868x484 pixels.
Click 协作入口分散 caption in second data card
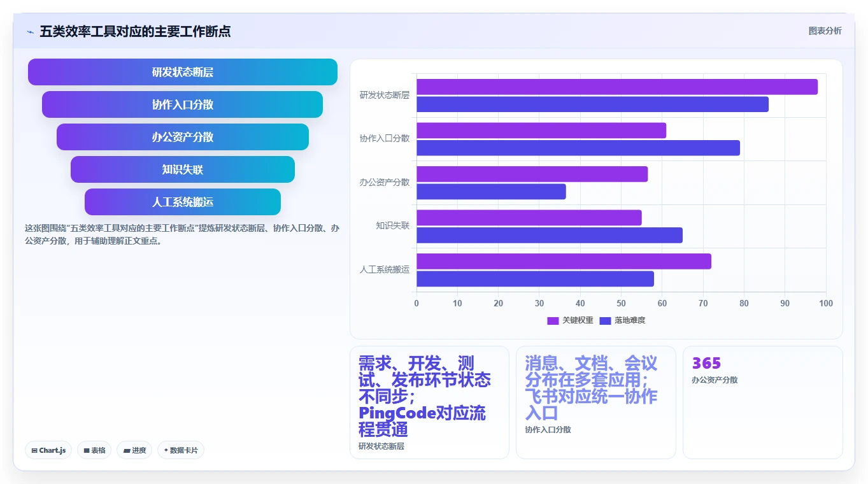click(548, 429)
